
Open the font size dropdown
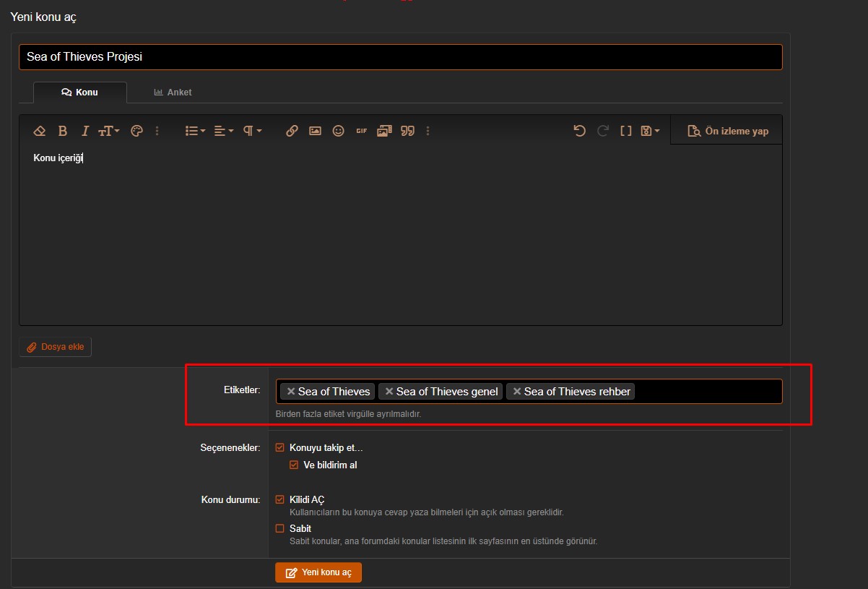pos(109,131)
